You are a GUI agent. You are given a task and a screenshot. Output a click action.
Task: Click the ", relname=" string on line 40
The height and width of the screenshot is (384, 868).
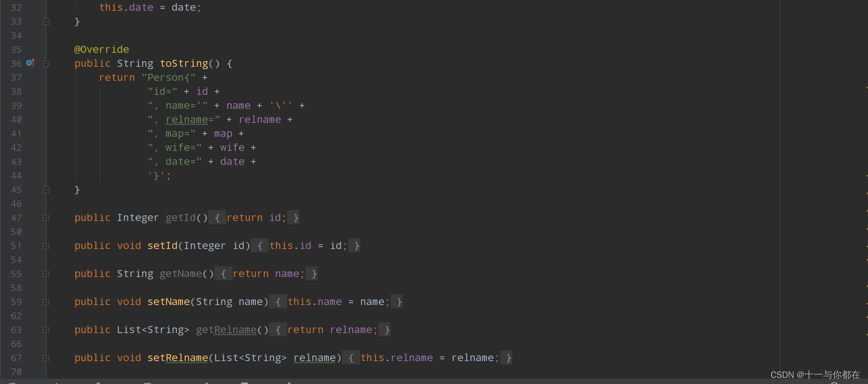coord(184,120)
